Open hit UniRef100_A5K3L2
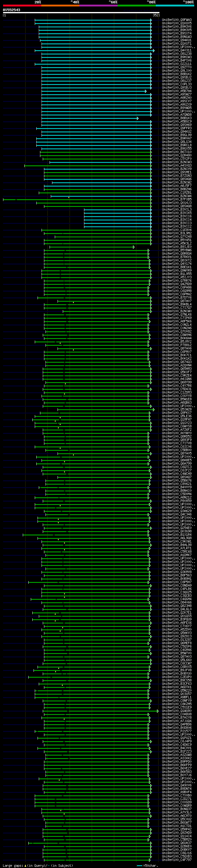 coord(177,243)
